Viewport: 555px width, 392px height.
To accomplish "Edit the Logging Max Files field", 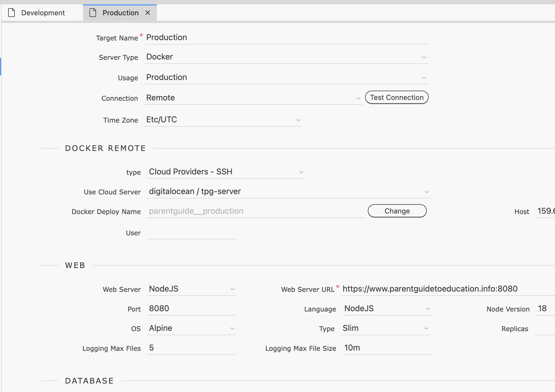I will 191,348.
